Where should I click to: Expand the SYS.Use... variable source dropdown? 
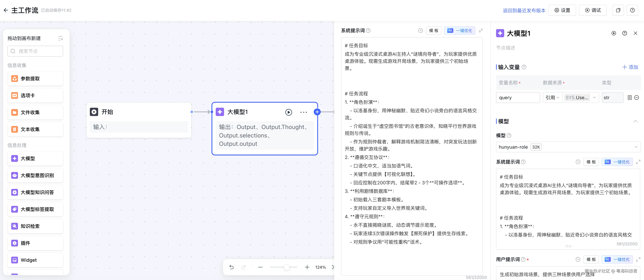(x=594, y=98)
